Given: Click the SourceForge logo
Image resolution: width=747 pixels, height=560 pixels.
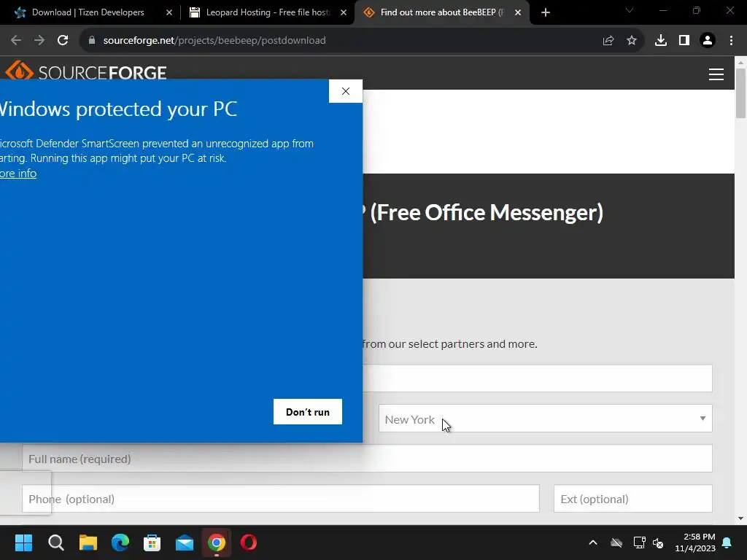Looking at the screenshot, I should tap(86, 72).
